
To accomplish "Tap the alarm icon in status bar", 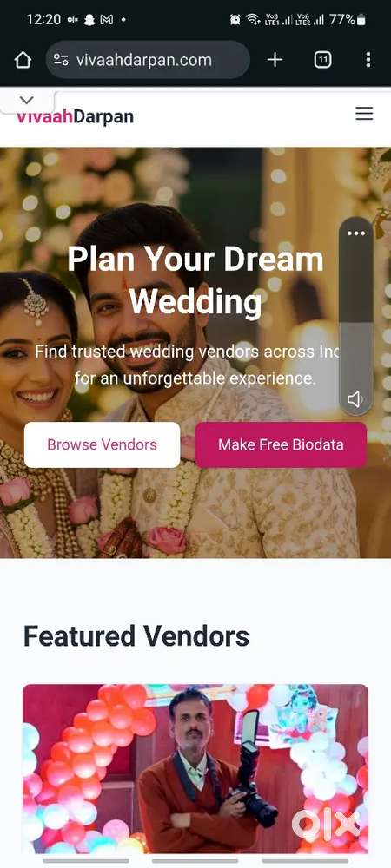I will [235, 19].
